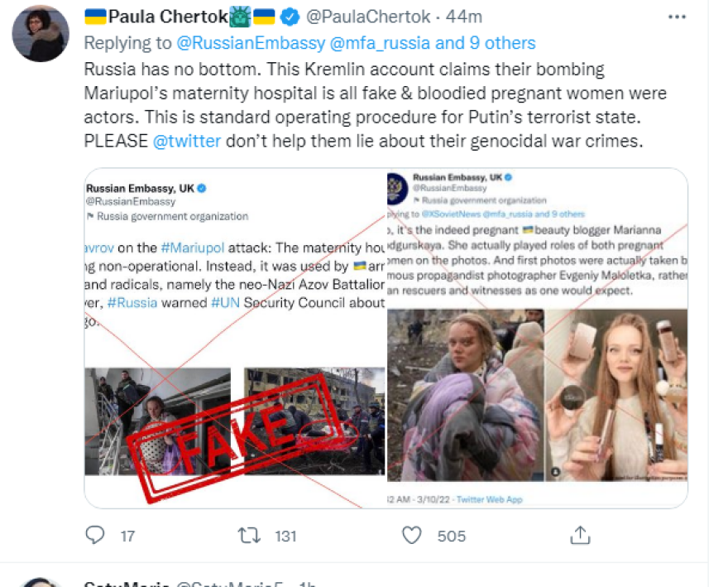Open the @PaulaChertok handle link
This screenshot has width=728, height=587.
point(368,17)
